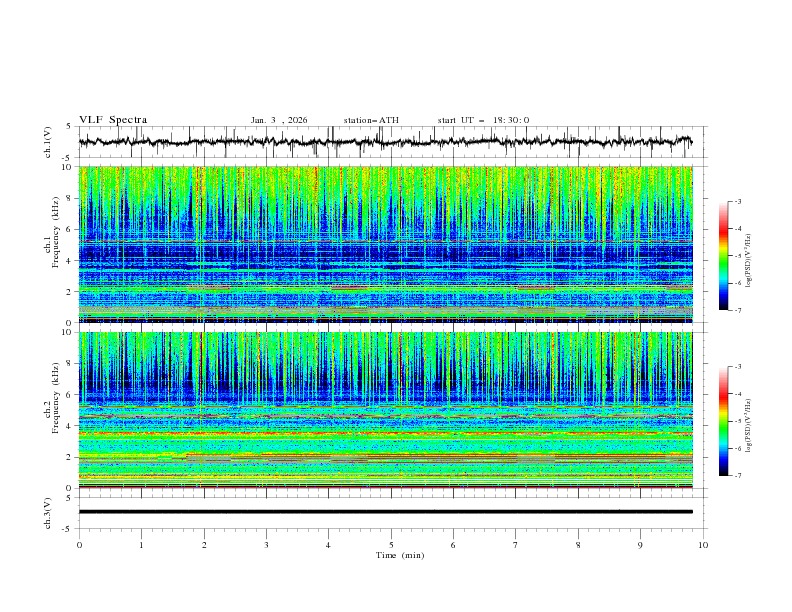Click the ch.2 color bar log(PSD) label
Screen dimensions: 792x612
click(x=749, y=425)
